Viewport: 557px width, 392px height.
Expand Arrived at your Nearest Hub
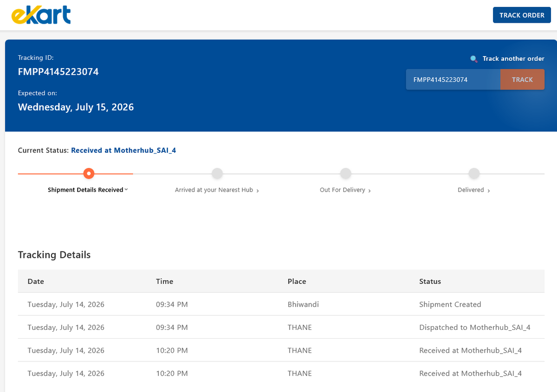(258, 190)
